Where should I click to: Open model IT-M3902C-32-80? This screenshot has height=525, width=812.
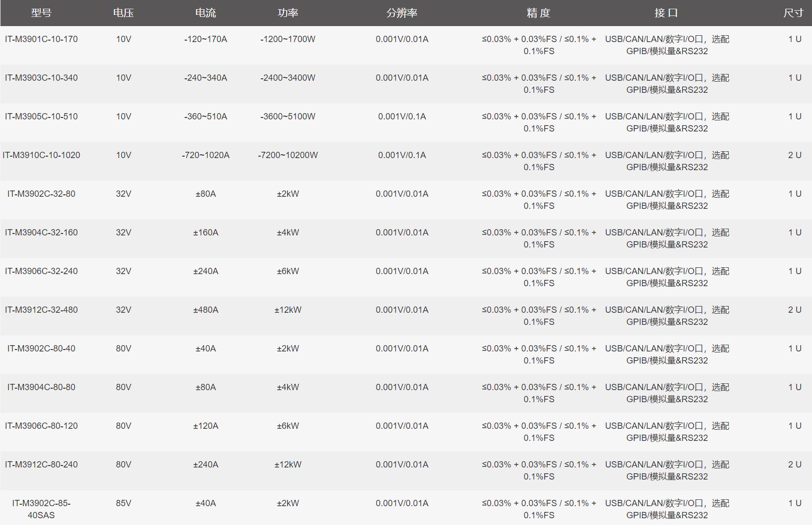tap(41, 194)
